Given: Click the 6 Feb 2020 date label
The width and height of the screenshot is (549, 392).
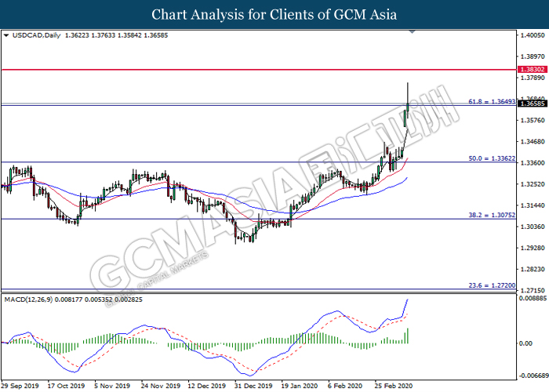Looking at the screenshot, I should click(346, 386).
